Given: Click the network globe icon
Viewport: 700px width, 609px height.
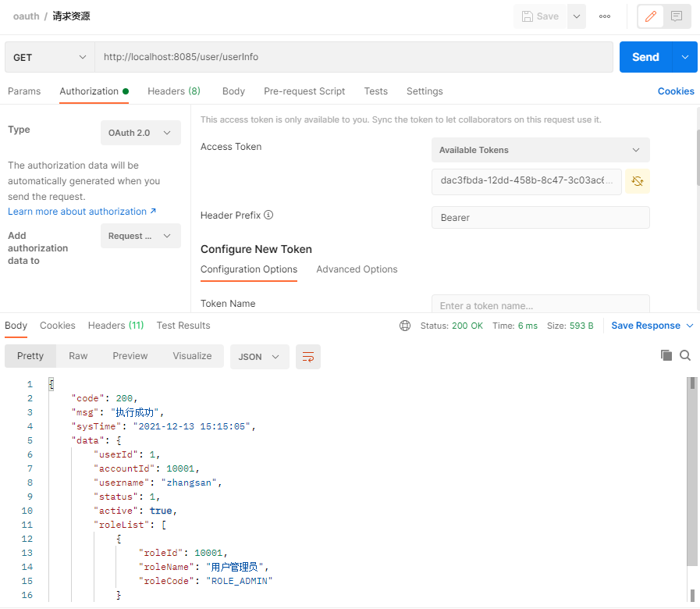Looking at the screenshot, I should click(x=404, y=326).
